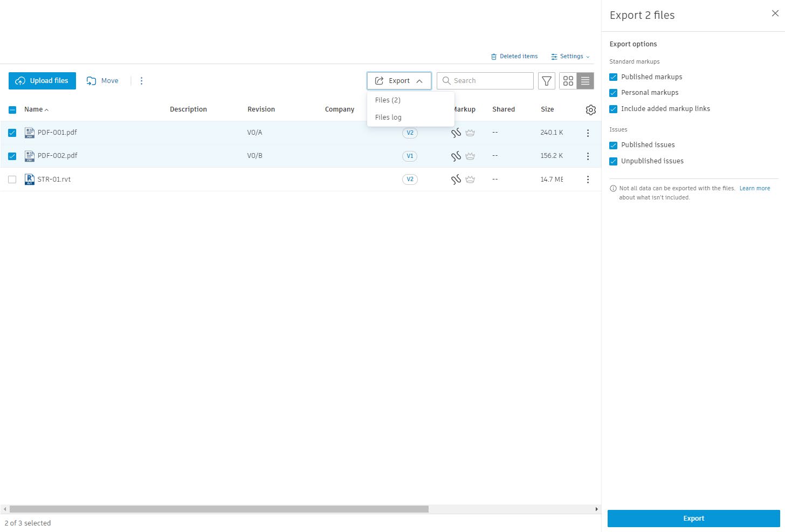Click the markup icon for PDF-002.pdf
This screenshot has width=785, height=532.
(456, 156)
